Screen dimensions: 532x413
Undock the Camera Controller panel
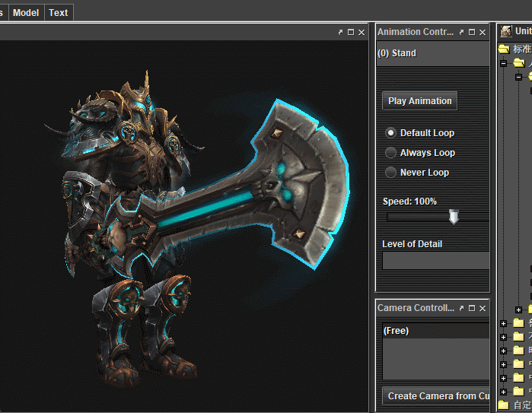461,308
